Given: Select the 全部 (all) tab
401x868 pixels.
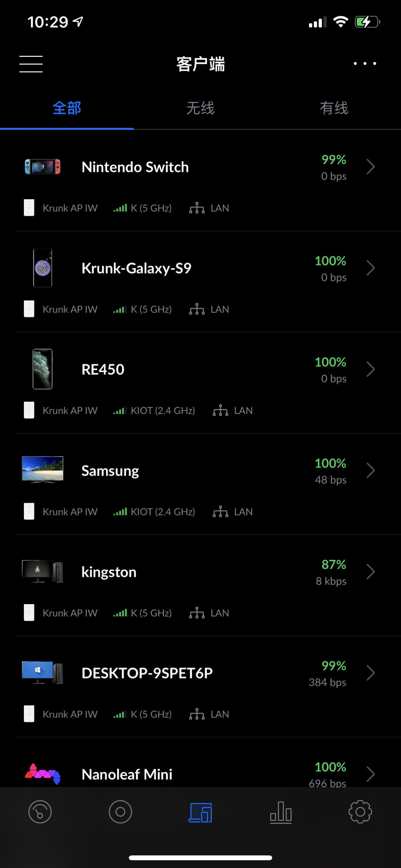Looking at the screenshot, I should coord(67,108).
